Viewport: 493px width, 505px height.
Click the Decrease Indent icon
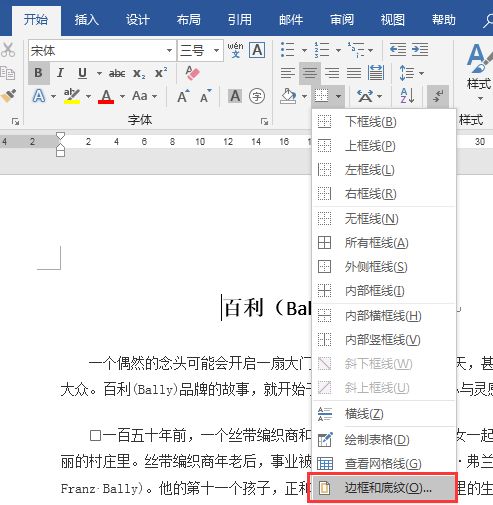point(398,50)
